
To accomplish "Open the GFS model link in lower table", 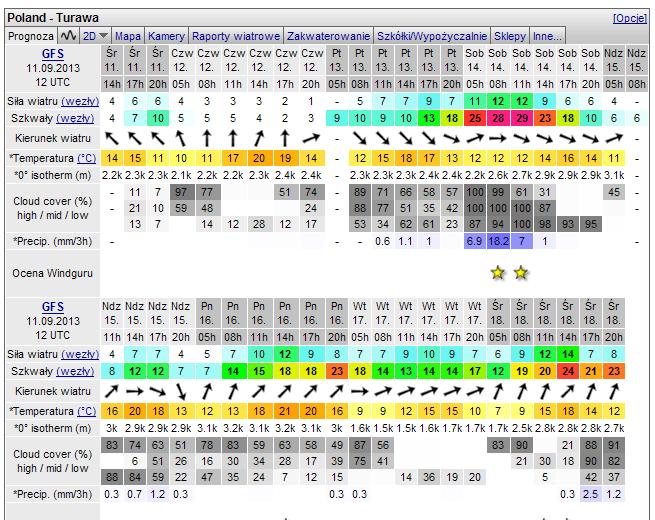I will [x=53, y=307].
